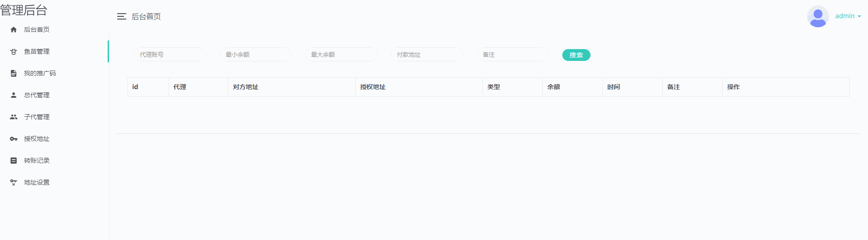Focus the 备注 filter field
The image size is (868, 240).
[513, 55]
